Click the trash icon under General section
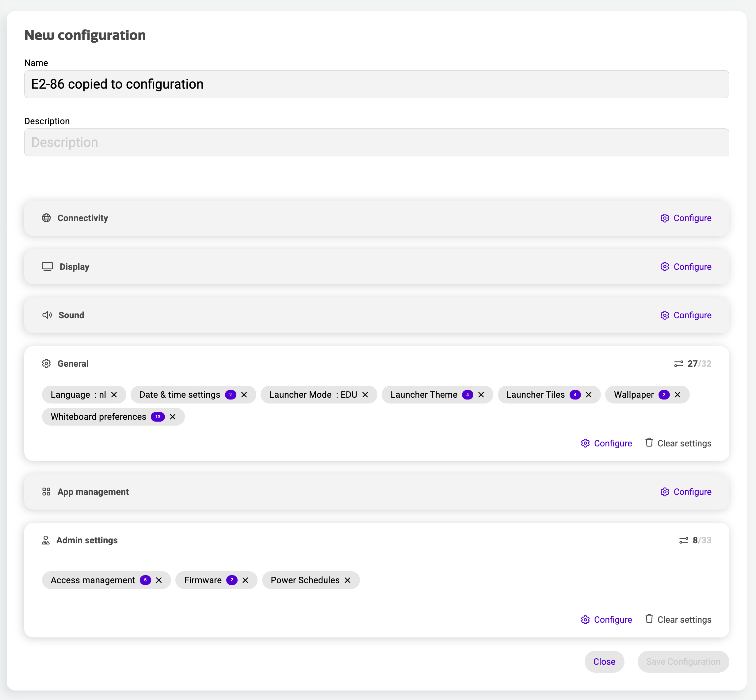The height and width of the screenshot is (700, 756). 649,443
